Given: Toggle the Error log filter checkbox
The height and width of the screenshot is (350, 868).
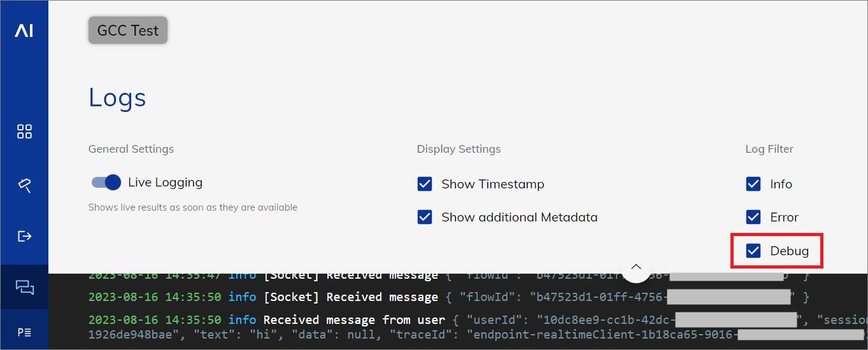Looking at the screenshot, I should click(x=753, y=217).
